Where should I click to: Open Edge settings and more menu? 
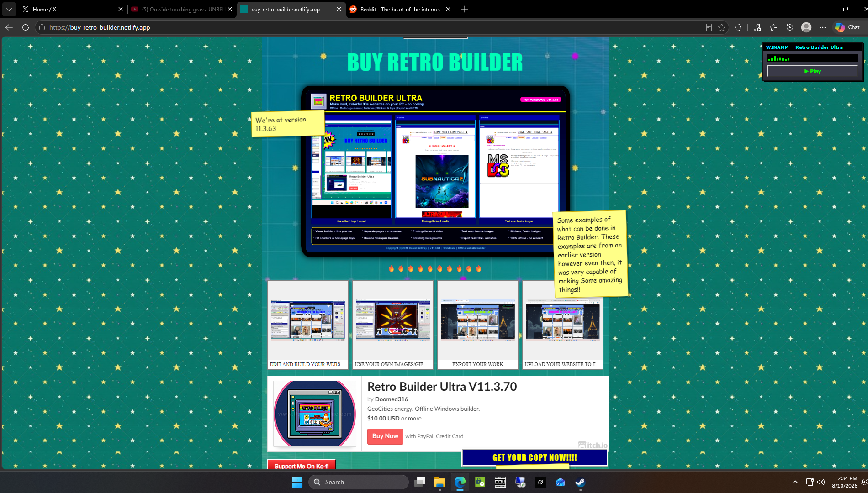pos(823,27)
